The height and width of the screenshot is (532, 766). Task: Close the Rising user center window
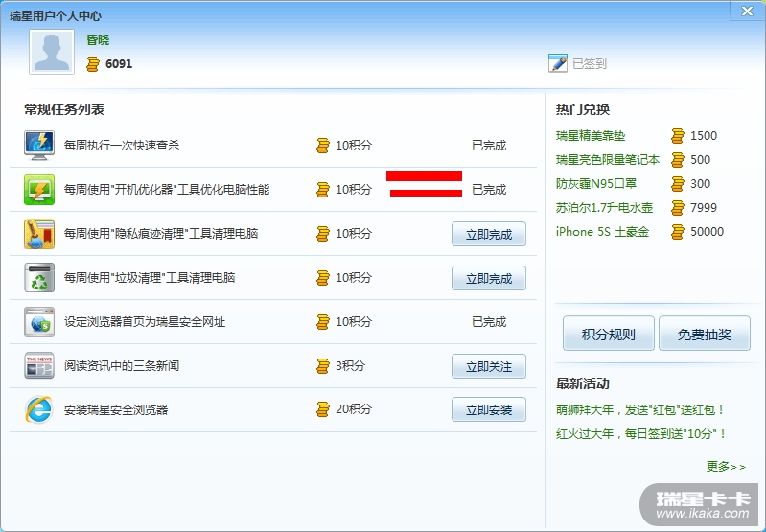pyautogui.click(x=747, y=11)
